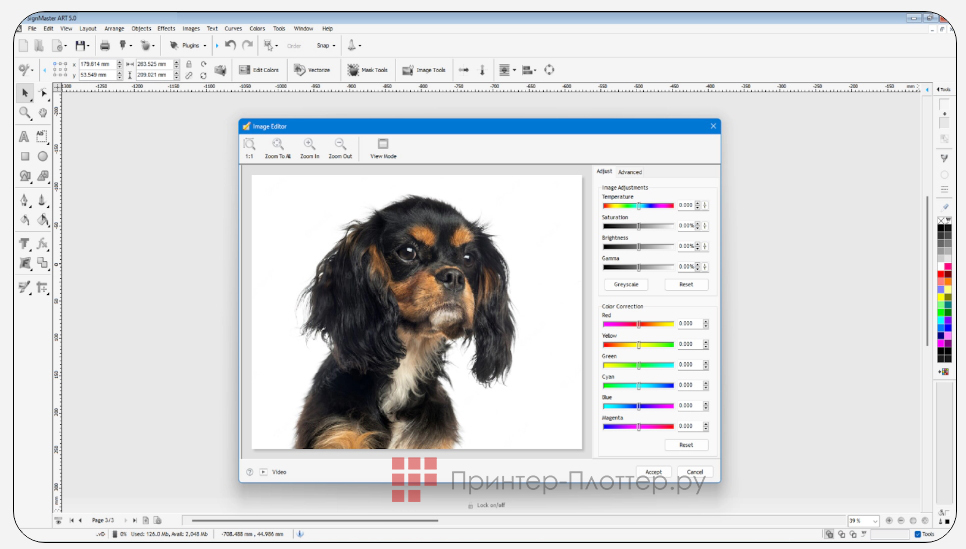Click the lock proportions icon by size fields
This screenshot has width=966, height=549.
click(x=189, y=64)
